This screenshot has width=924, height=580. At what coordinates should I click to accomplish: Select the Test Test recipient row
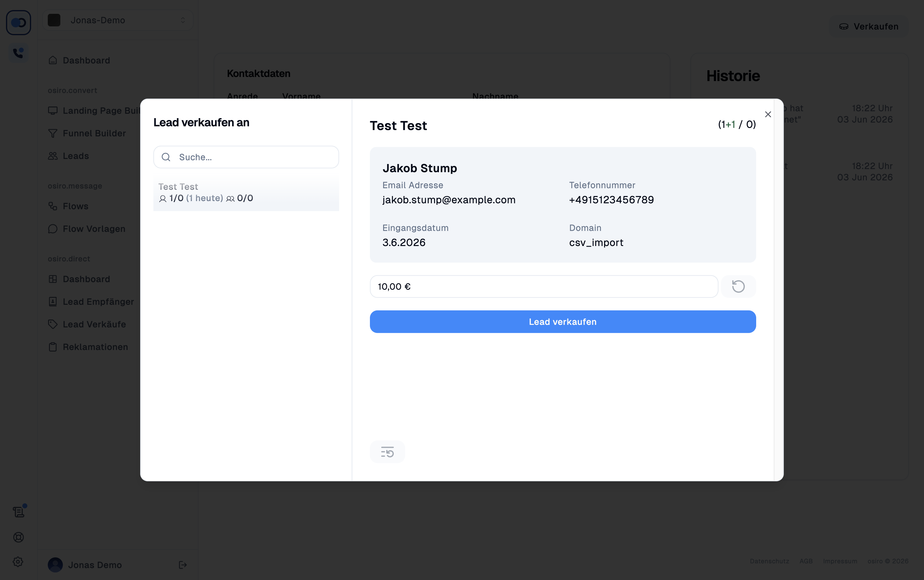coord(246,193)
